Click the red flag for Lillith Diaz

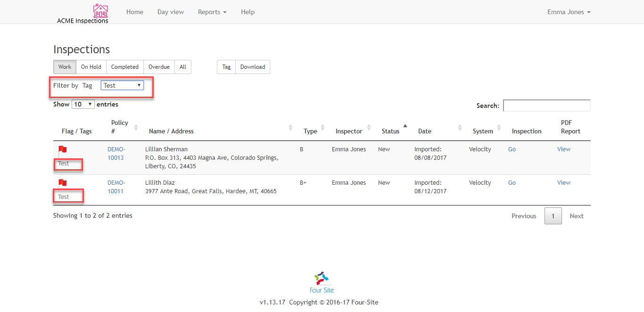tap(62, 183)
